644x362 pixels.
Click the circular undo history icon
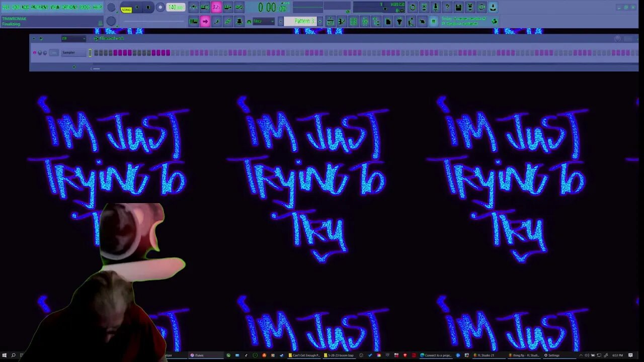[413, 7]
